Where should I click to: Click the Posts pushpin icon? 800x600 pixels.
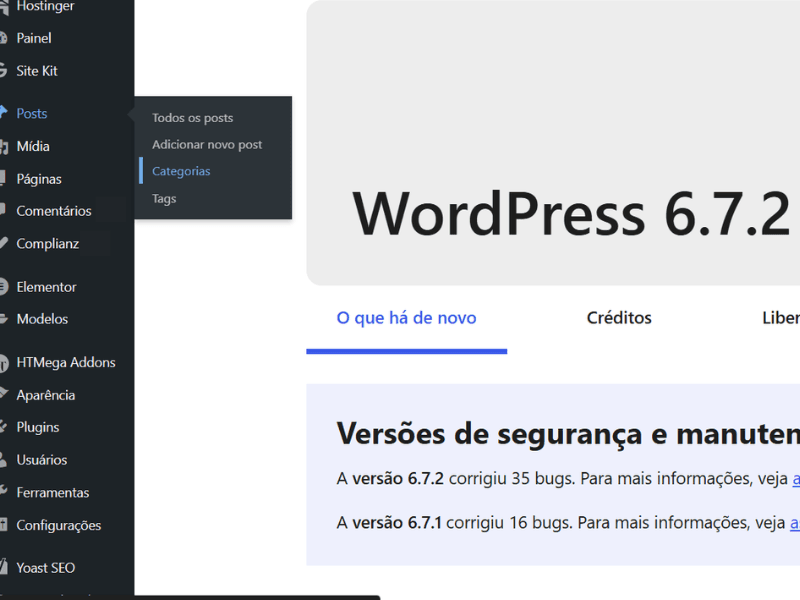pos(4,112)
